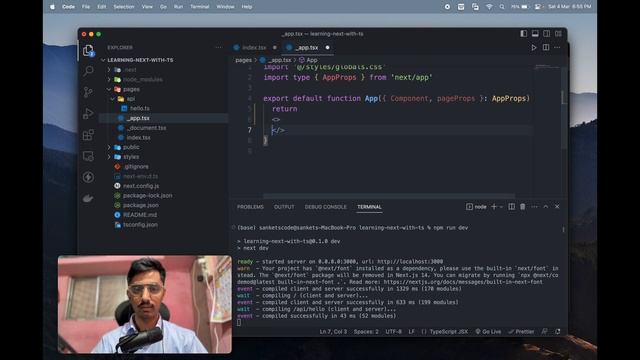Expand the .next folder
Screen dimensions: 640x360
tap(130, 70)
